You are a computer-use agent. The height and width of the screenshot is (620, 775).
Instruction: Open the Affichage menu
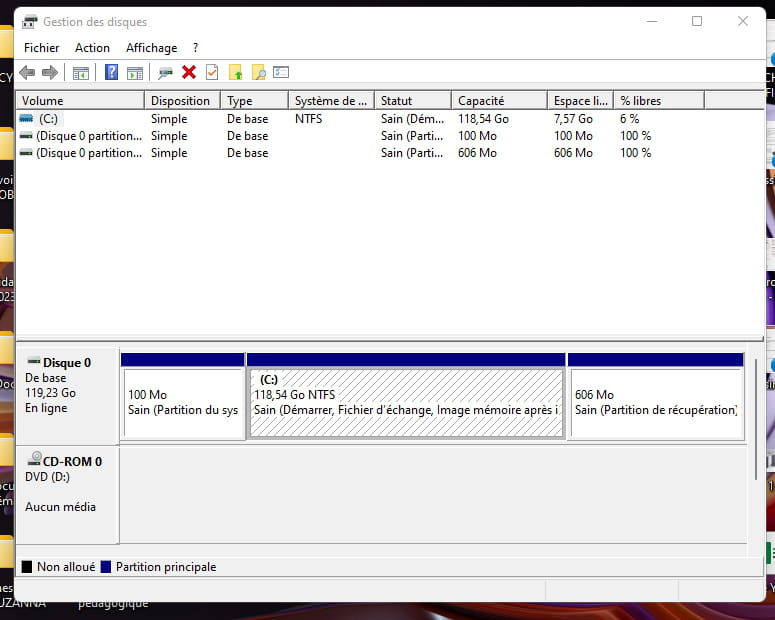[x=151, y=48]
